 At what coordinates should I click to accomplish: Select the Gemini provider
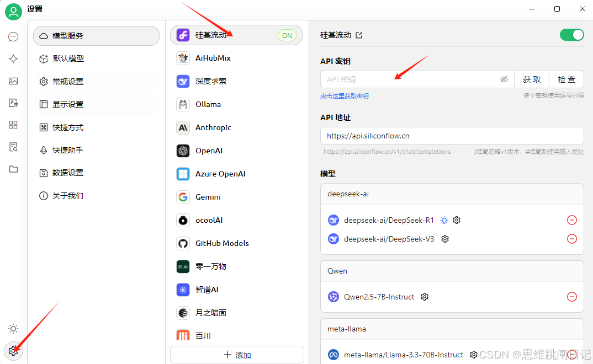236,197
